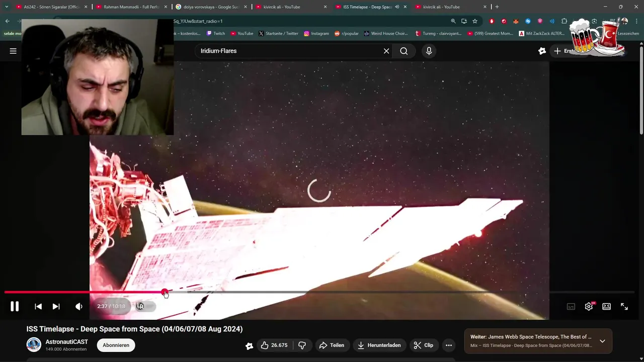The width and height of the screenshot is (644, 362).
Task: Click the install app icon in address bar
Action: click(464, 21)
